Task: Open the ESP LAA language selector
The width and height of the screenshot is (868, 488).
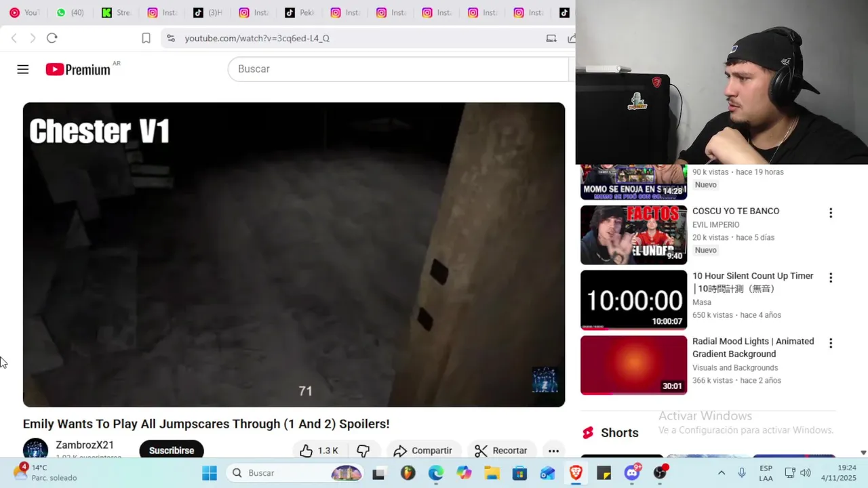Action: [x=766, y=472]
